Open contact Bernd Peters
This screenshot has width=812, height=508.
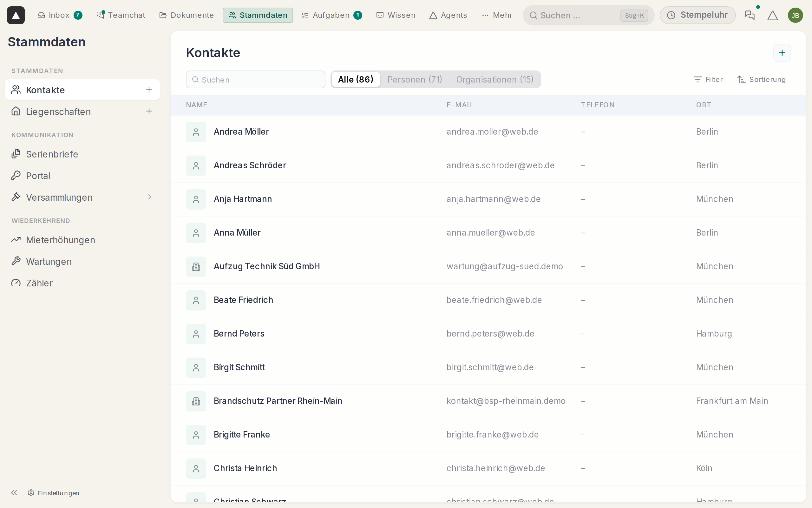point(488,334)
